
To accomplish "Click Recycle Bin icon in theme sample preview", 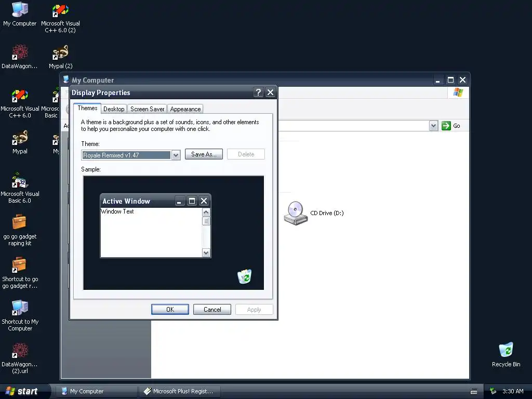I will pos(244,276).
